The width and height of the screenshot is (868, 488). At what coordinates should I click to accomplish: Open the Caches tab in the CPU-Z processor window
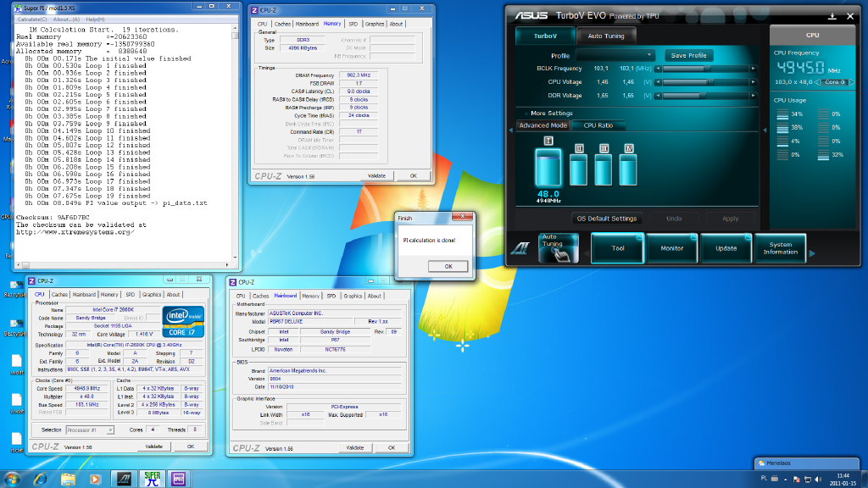pos(59,295)
